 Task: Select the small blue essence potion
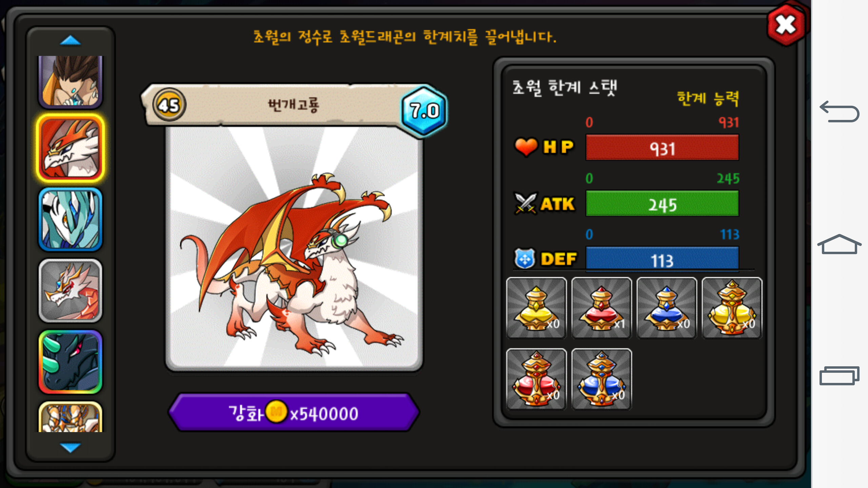point(667,308)
